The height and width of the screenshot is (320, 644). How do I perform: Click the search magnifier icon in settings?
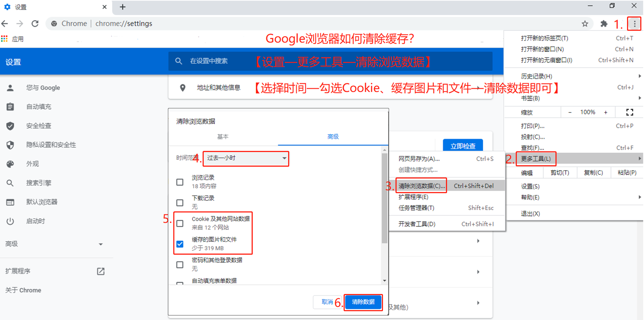178,61
